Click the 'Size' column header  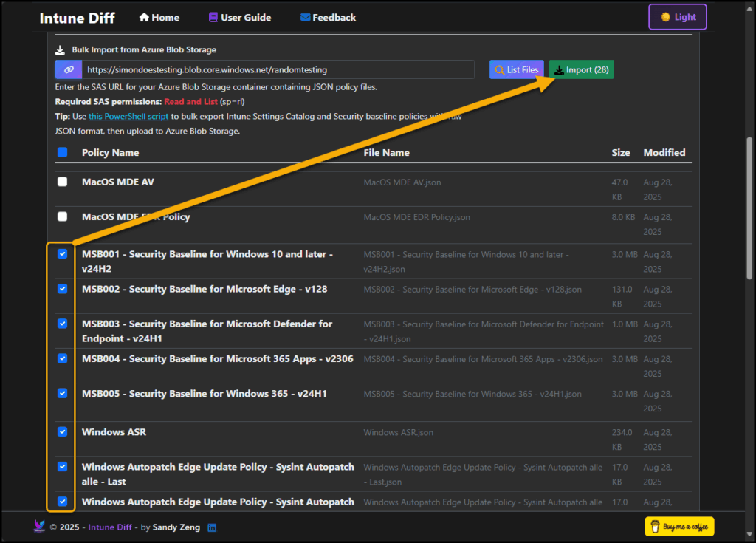pyautogui.click(x=621, y=152)
